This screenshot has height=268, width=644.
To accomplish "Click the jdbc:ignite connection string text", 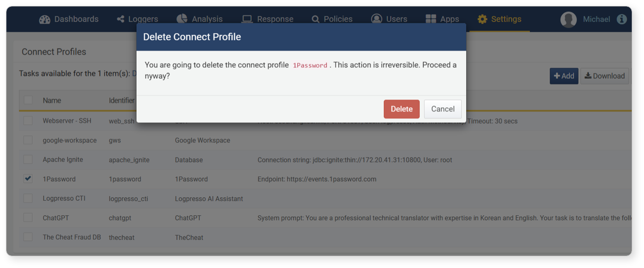I will click(x=355, y=160).
